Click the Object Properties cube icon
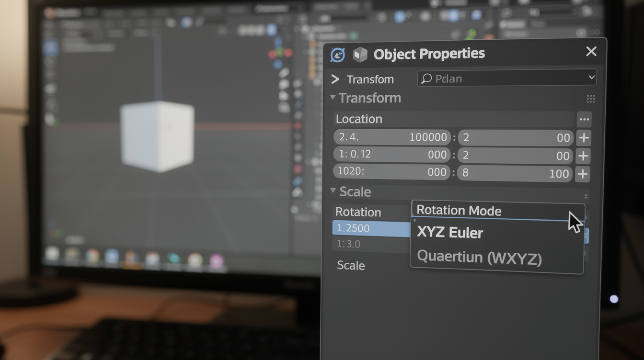Image resolution: width=644 pixels, height=360 pixels. point(360,54)
